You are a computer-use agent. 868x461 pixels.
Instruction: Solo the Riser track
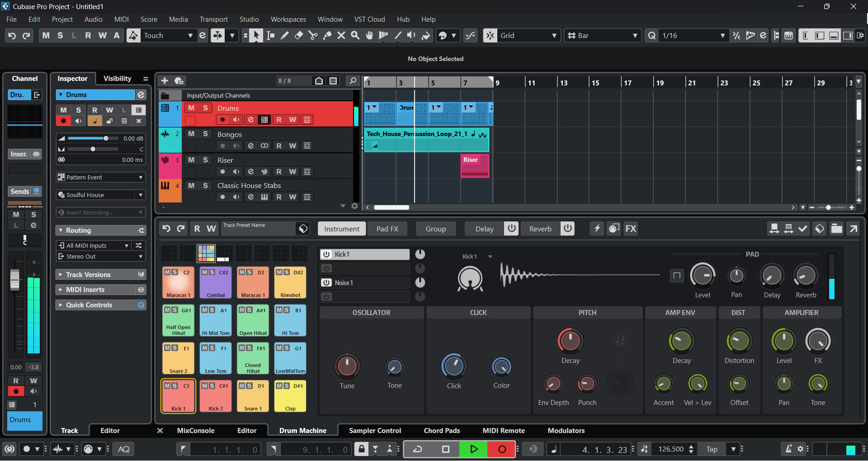coord(205,160)
